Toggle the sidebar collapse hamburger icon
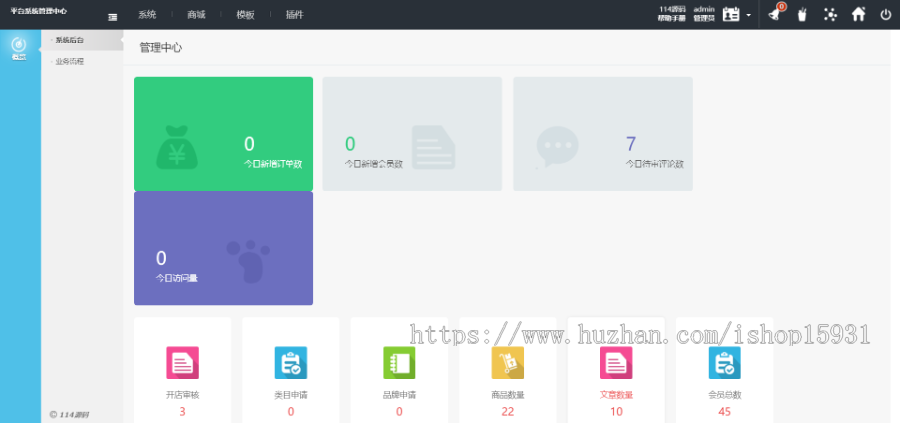The image size is (900, 423). 112,17
